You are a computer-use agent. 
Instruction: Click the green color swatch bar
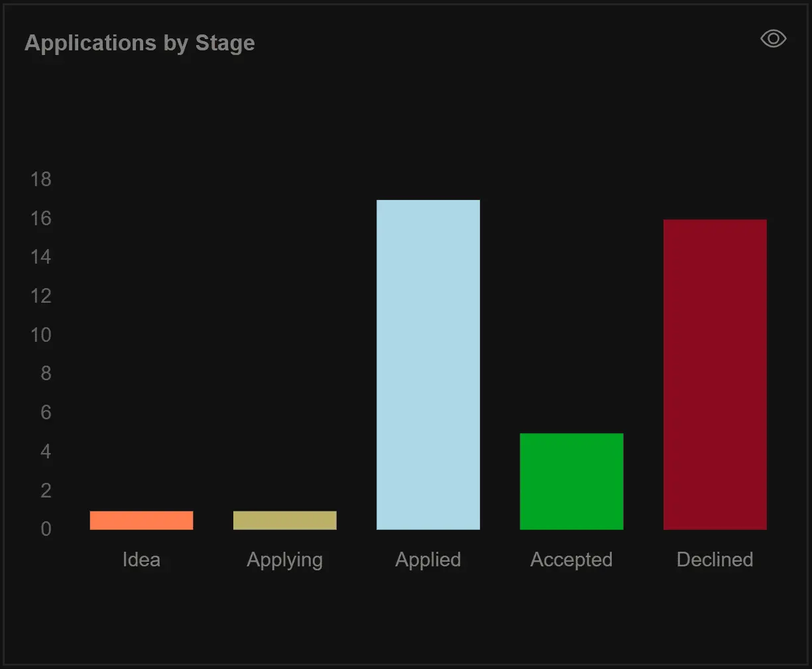point(571,481)
